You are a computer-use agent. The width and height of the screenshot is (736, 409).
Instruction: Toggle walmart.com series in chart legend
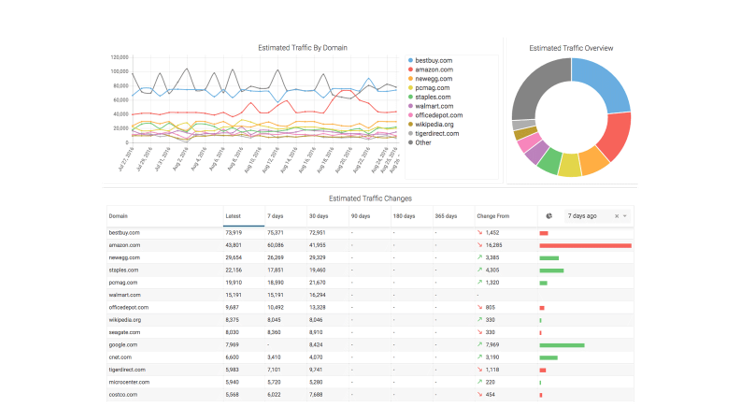coord(430,106)
